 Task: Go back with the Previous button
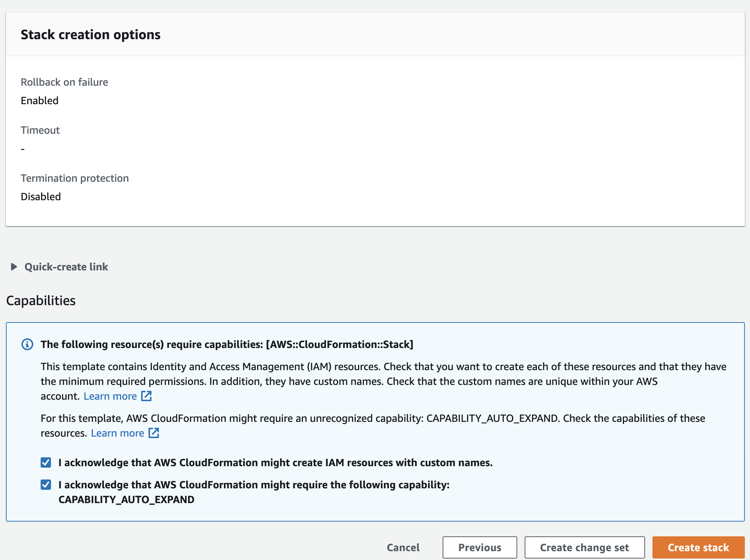coord(480,547)
